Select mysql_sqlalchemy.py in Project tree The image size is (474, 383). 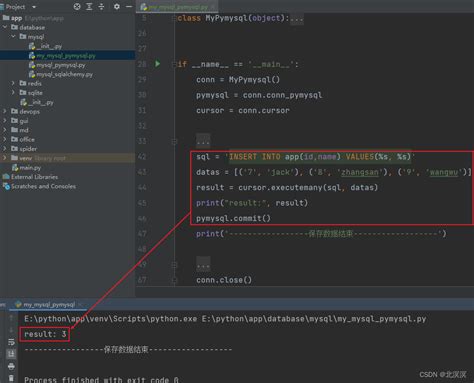pos(64,74)
